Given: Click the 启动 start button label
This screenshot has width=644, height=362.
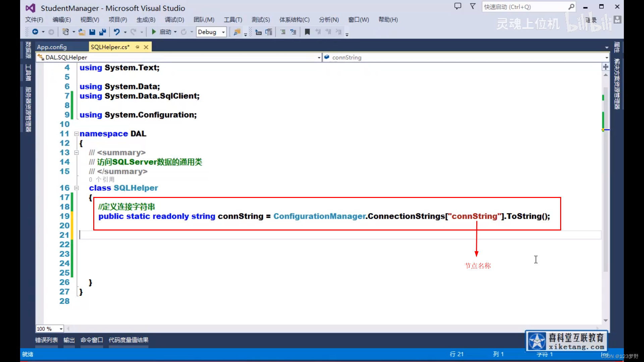Looking at the screenshot, I should (166, 32).
